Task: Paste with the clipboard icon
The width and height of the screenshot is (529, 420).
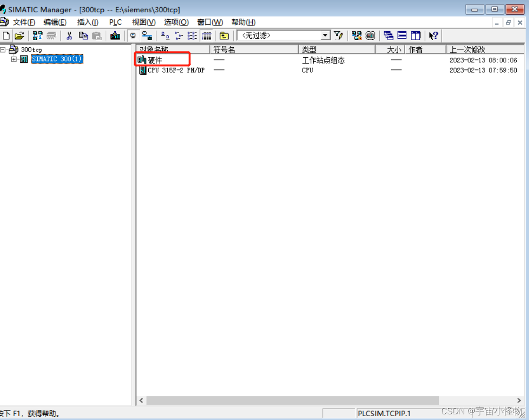Action: tap(97, 35)
